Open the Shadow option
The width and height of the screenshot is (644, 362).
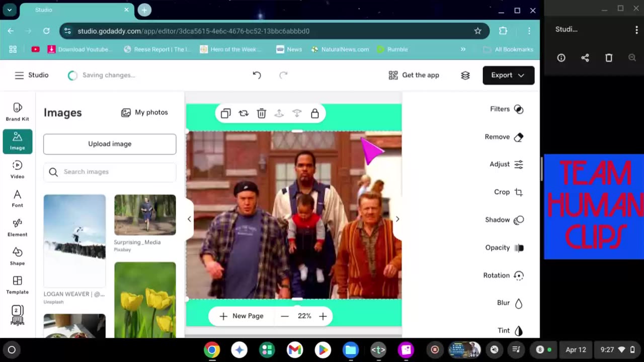505,220
